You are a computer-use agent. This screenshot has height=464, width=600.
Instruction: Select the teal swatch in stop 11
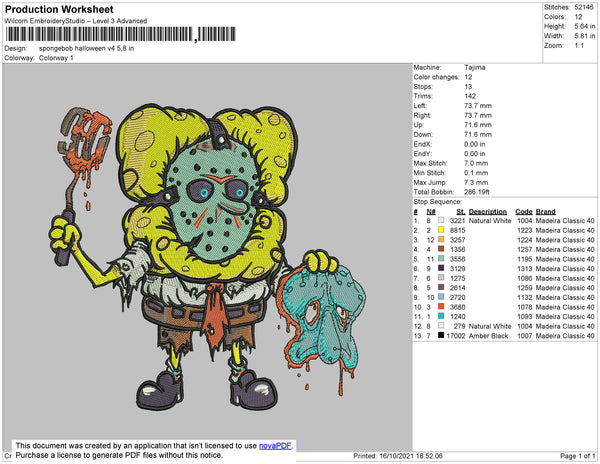(441, 316)
